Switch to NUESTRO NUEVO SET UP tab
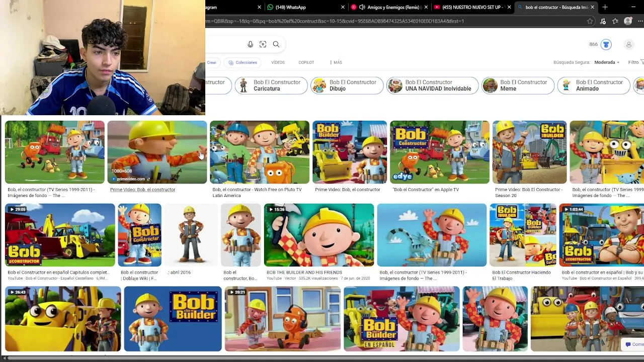The width and height of the screenshot is (644, 362). (473, 7)
